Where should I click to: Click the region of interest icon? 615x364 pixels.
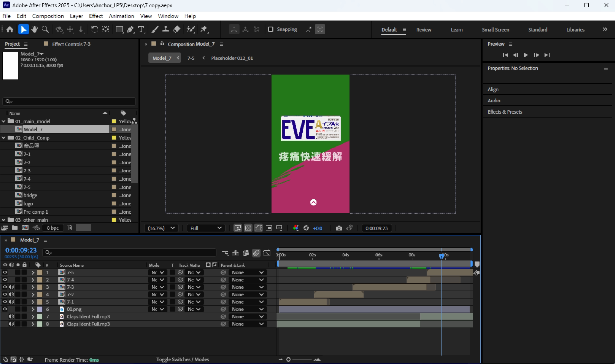(x=269, y=228)
